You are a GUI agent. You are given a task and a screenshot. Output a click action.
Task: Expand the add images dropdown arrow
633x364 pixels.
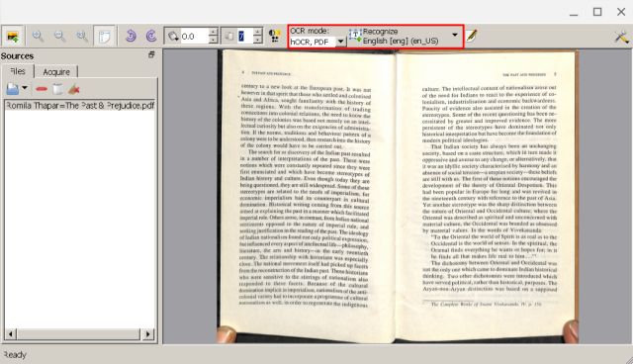(25, 88)
